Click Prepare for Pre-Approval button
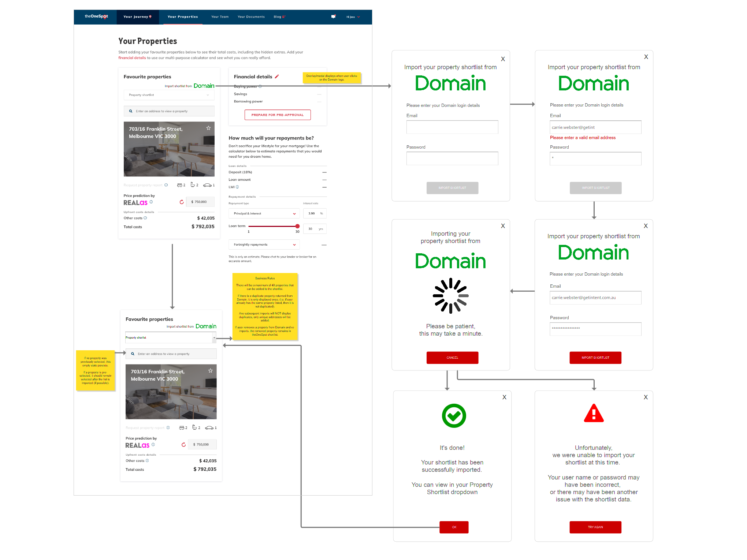This screenshot has width=747, height=560. 278,115
